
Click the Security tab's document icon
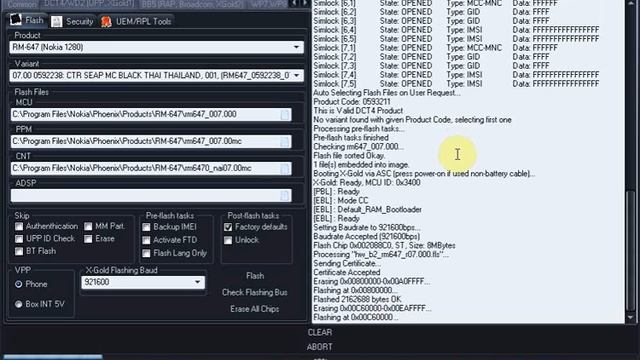click(57, 21)
